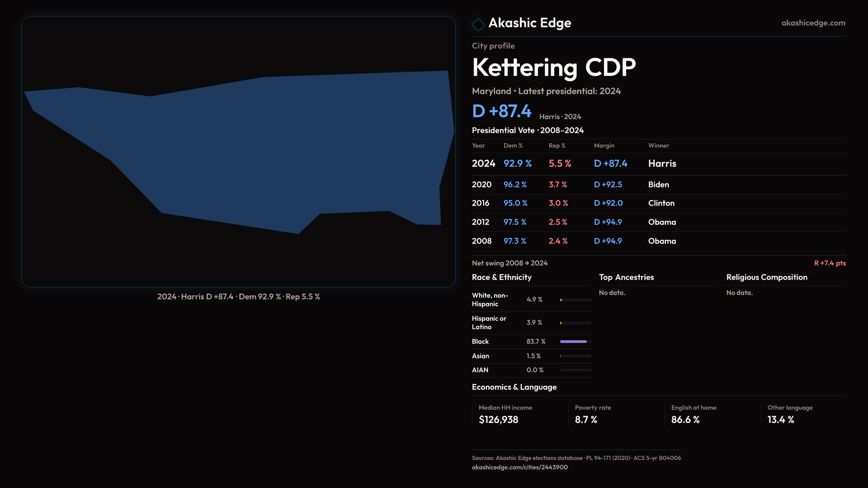The height and width of the screenshot is (488, 868).
Task: Click the D +87.4 headline margin
Action: click(x=501, y=111)
